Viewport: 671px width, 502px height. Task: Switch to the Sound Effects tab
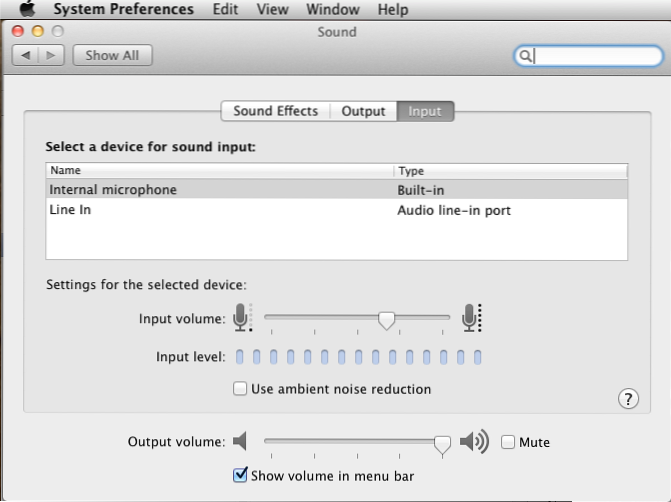[275, 111]
